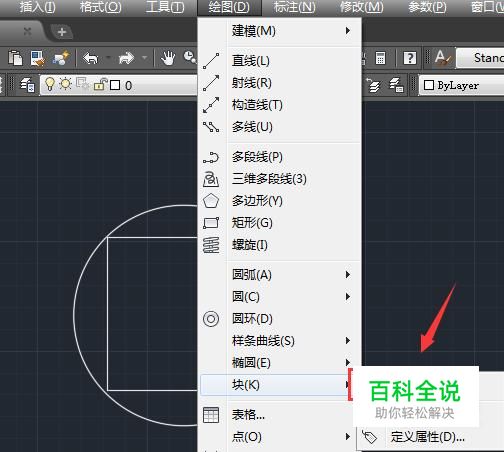Toggle layer 0 lock padlock icon
This screenshot has width=504, height=452.
[100, 85]
